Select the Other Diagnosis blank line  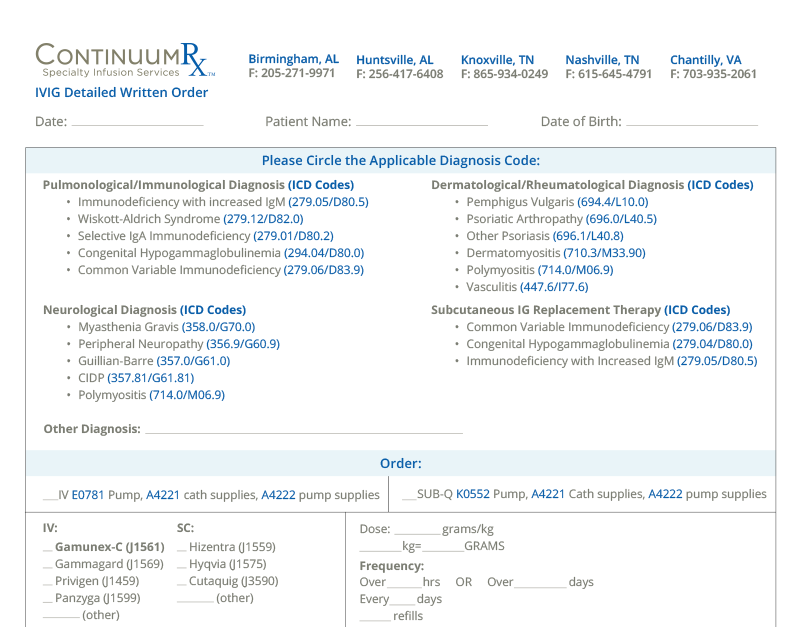coord(304,429)
